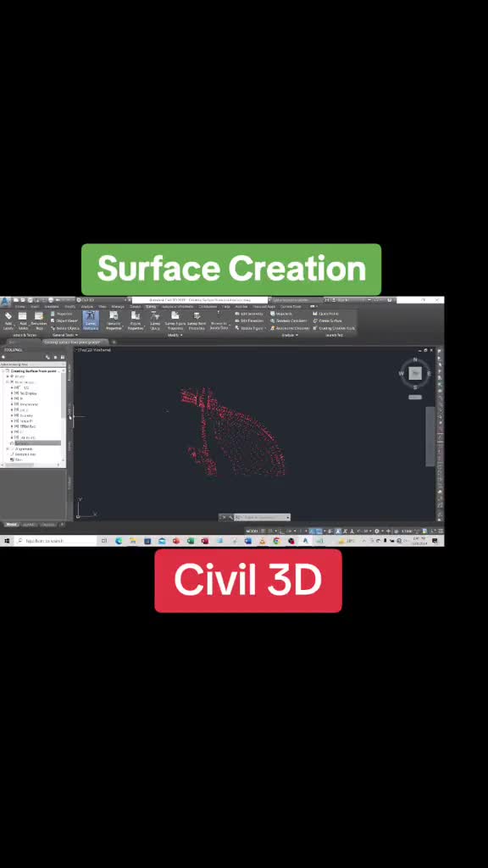
Task: Switch to the Annotate ribbon tab
Action: 52,306
